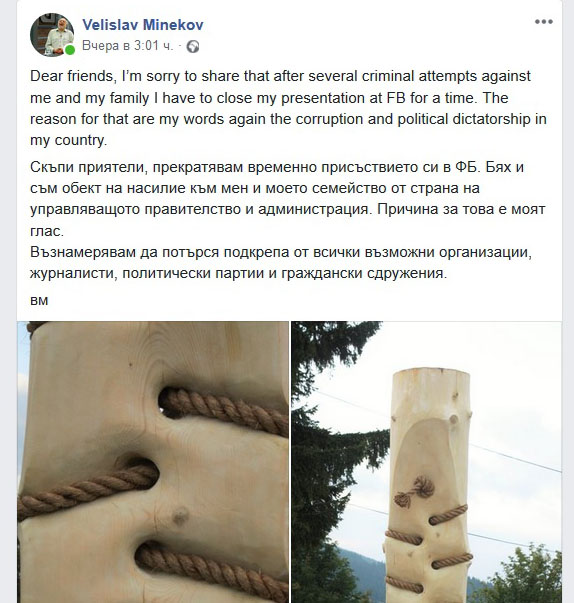574x603 pixels.
Task: Click the вм signature below the text
Action: [x=39, y=300]
